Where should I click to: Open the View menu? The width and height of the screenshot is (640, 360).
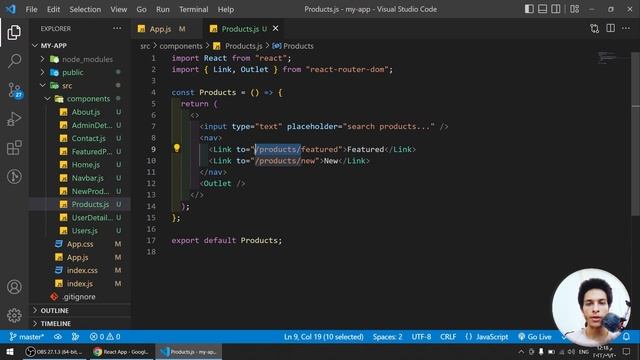coord(118,9)
